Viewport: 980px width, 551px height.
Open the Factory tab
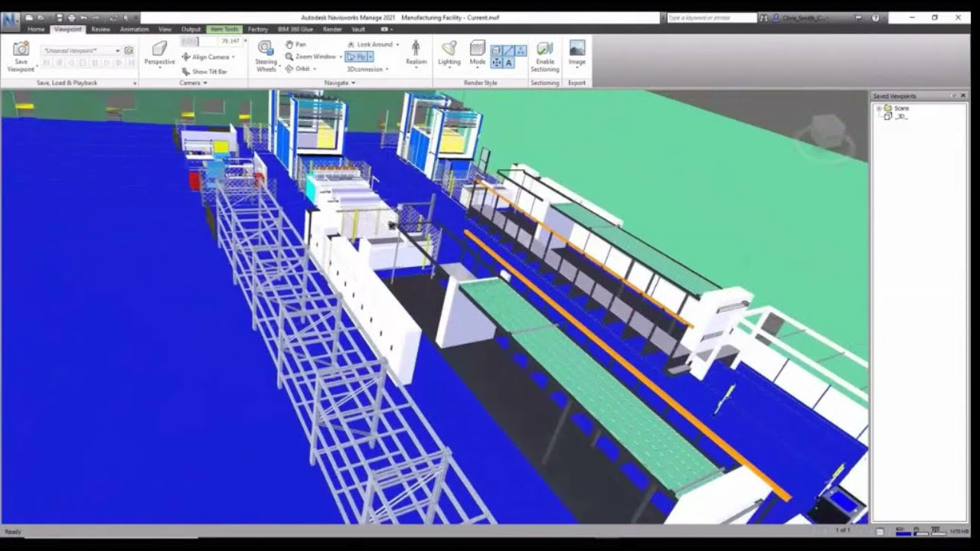pos(257,29)
